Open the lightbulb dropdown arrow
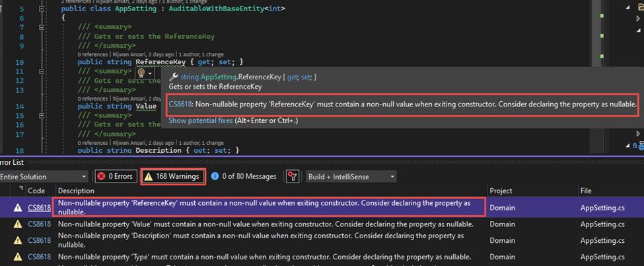The height and width of the screenshot is (266, 644). tap(151, 73)
